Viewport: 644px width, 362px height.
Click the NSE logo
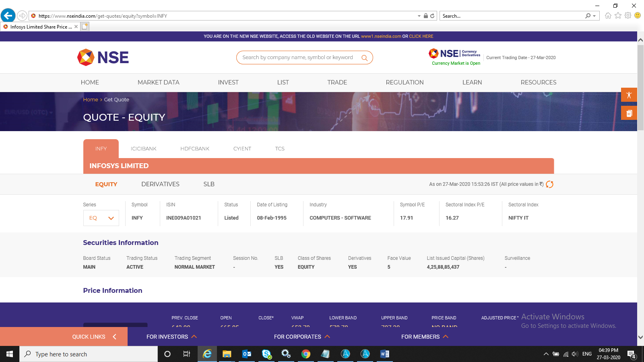[x=103, y=58]
